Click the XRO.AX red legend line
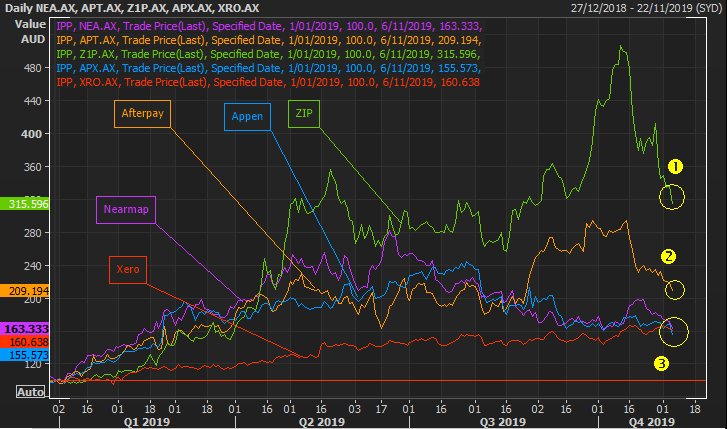 point(268,82)
